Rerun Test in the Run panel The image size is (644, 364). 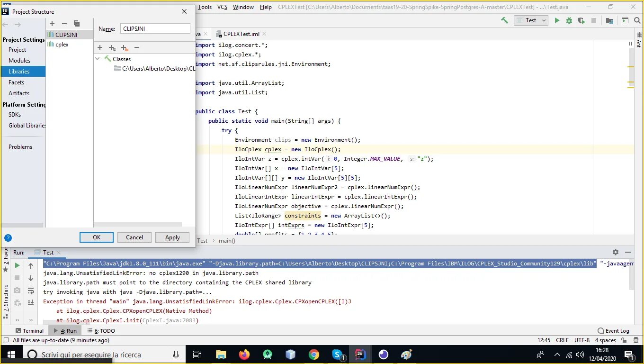(17, 266)
